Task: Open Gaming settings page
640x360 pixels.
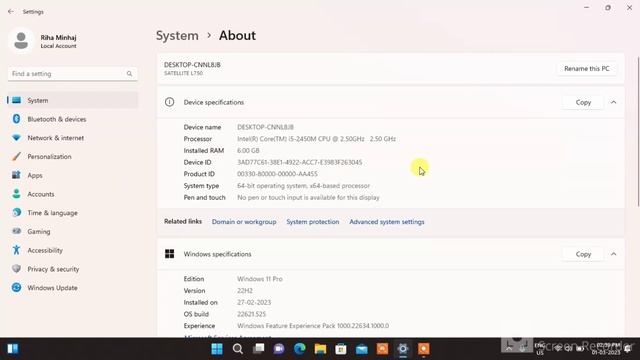Action: coord(73,231)
